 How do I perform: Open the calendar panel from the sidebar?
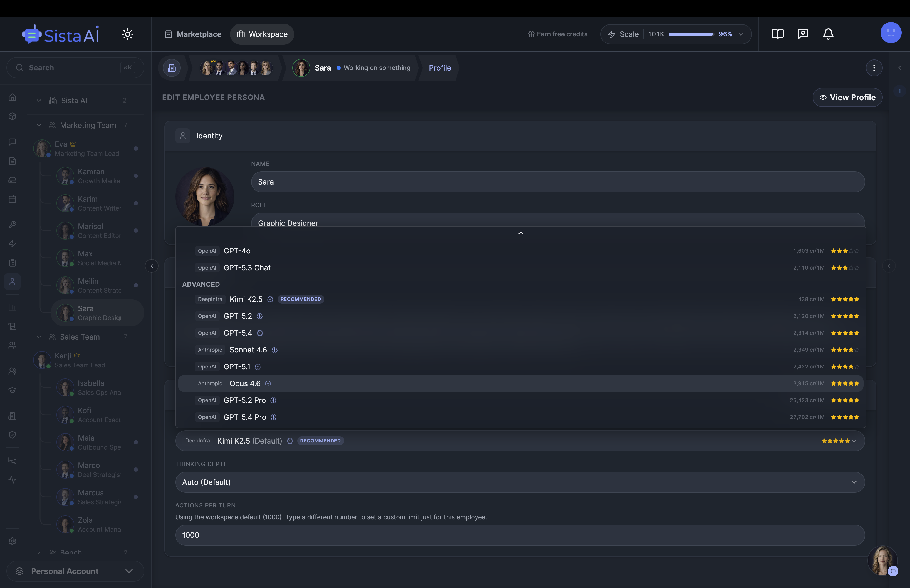coord(12,198)
